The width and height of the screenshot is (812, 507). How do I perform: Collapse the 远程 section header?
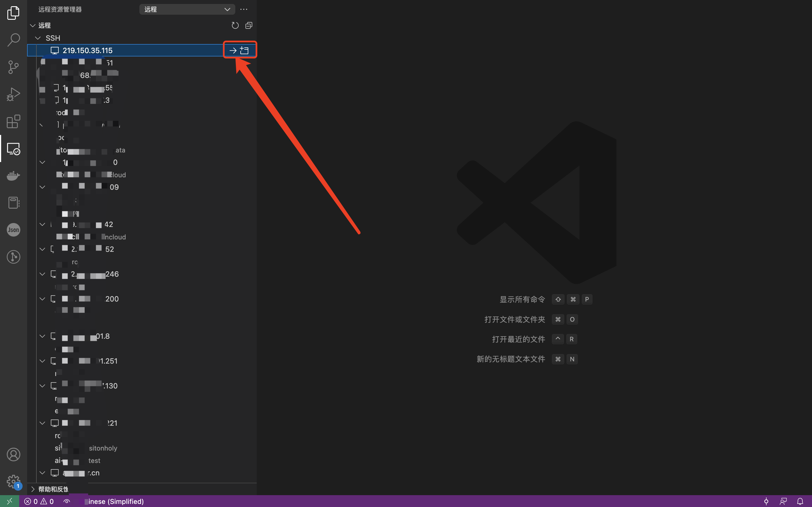coord(33,25)
